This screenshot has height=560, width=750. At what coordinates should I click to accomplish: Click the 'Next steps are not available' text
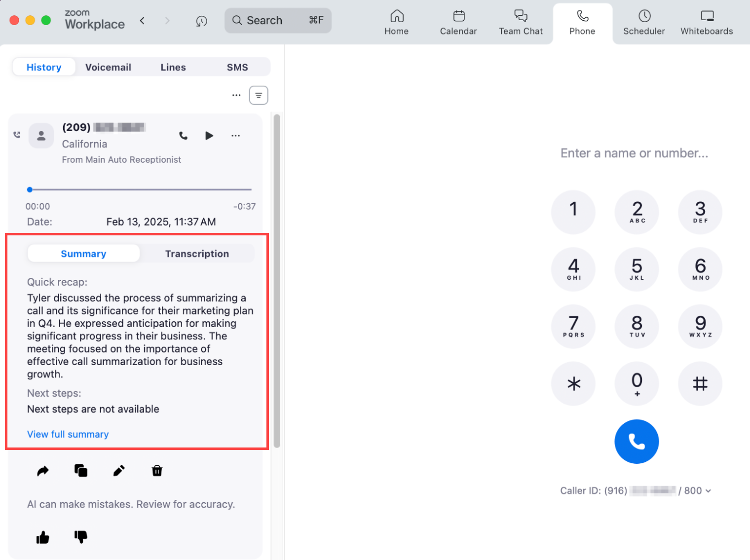(x=93, y=409)
